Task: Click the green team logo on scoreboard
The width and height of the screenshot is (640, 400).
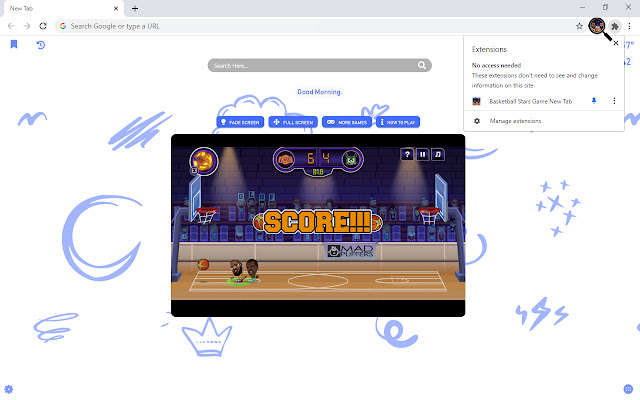Action: [x=351, y=159]
